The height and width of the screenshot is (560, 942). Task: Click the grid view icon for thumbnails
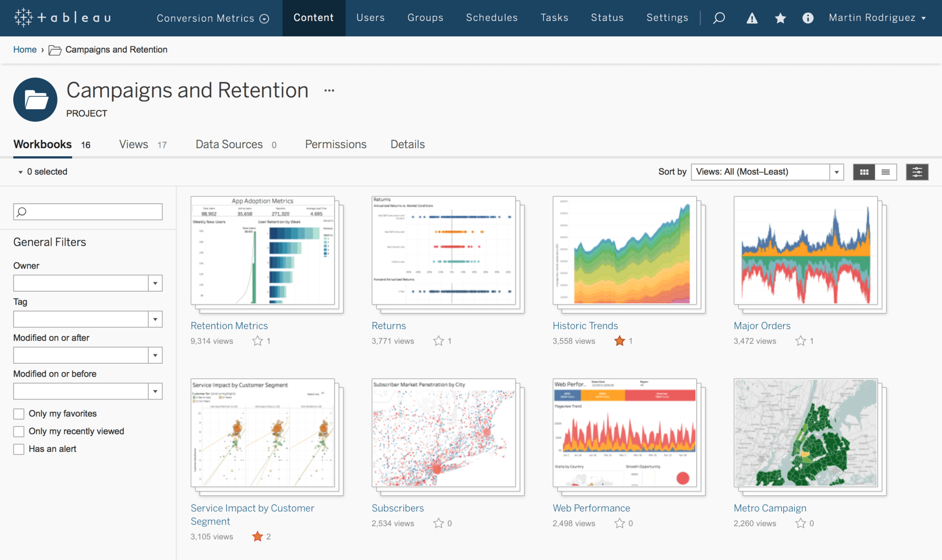(864, 171)
